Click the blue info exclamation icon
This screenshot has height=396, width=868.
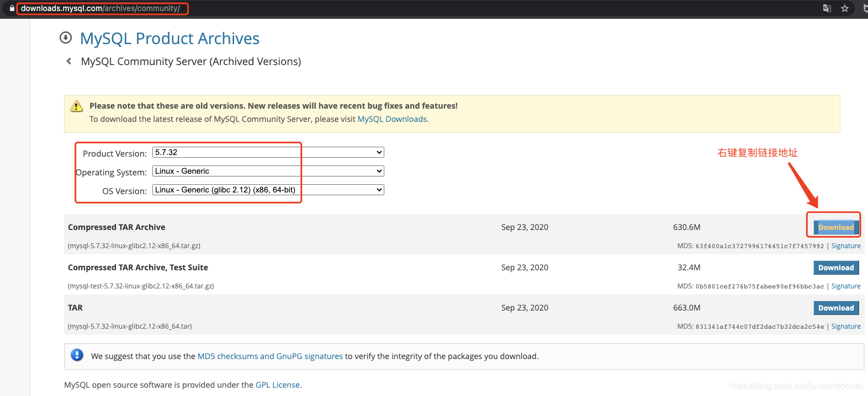[x=77, y=355]
